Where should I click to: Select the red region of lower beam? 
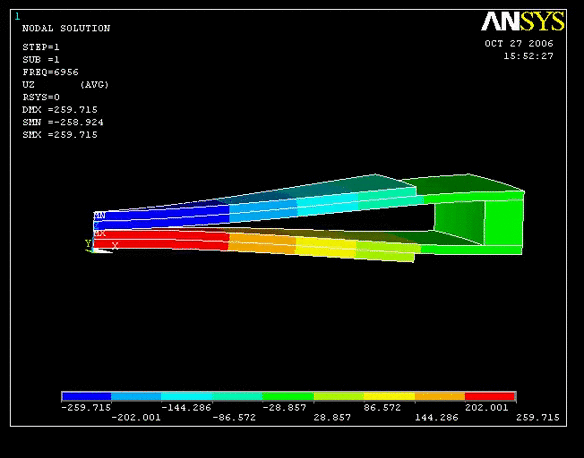coord(161,239)
